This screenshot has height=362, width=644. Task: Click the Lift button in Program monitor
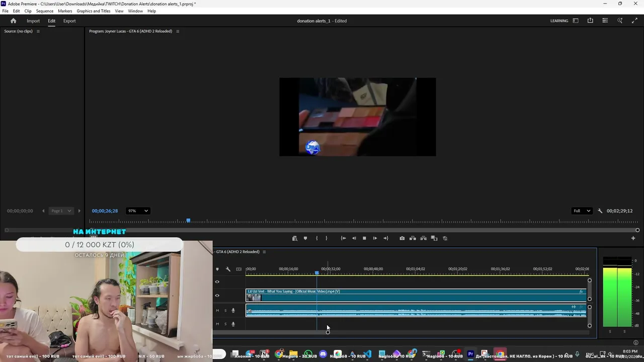(x=413, y=238)
